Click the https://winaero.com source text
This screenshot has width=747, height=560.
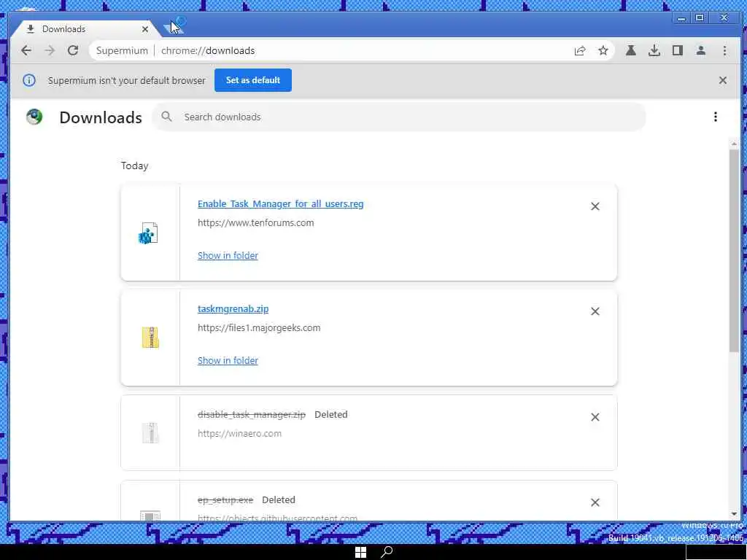(239, 433)
